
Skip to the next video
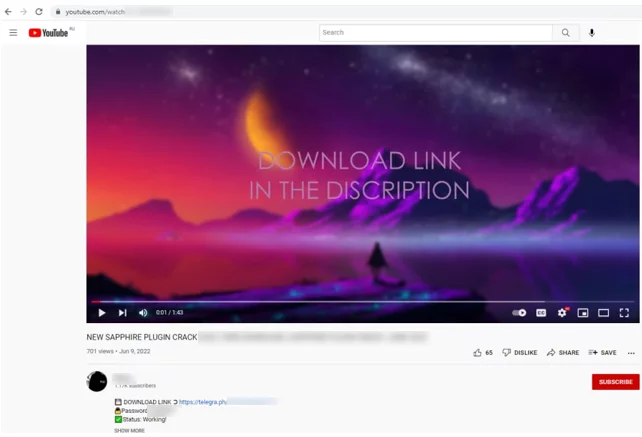click(122, 313)
